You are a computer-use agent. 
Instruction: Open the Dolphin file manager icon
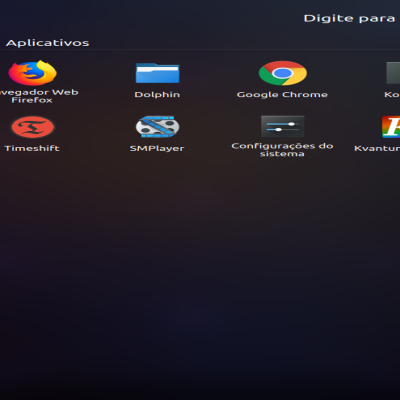[x=157, y=73]
